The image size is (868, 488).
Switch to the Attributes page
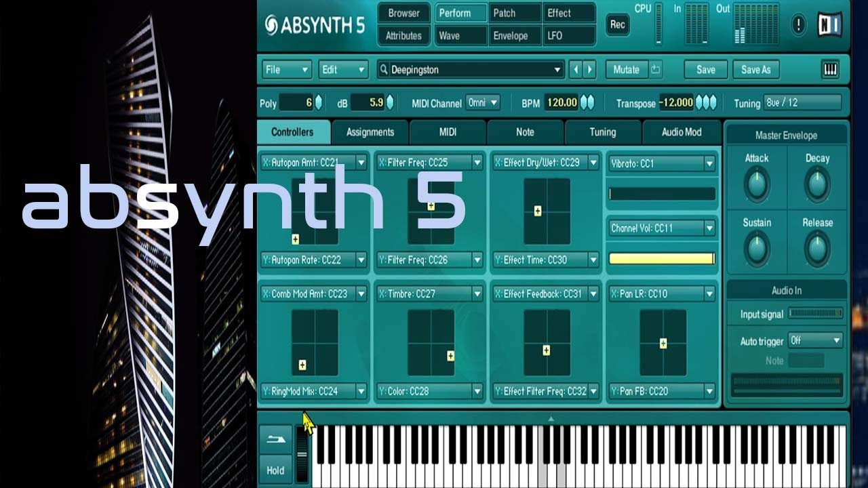[x=403, y=36]
